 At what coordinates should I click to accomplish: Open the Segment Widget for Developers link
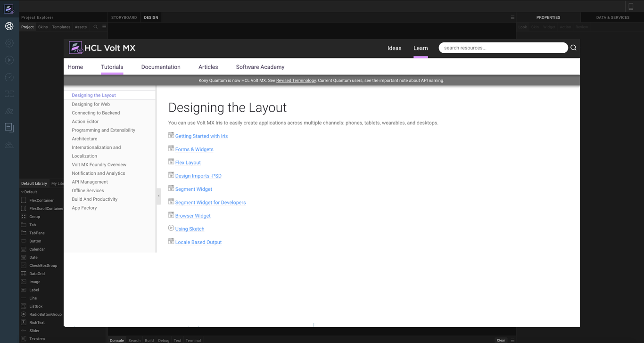211,203
